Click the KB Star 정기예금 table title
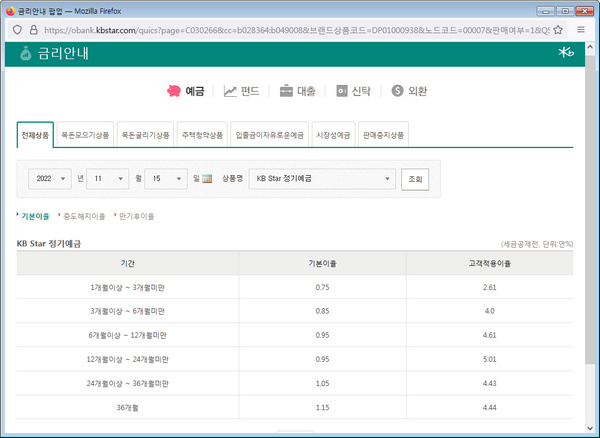 (49, 244)
